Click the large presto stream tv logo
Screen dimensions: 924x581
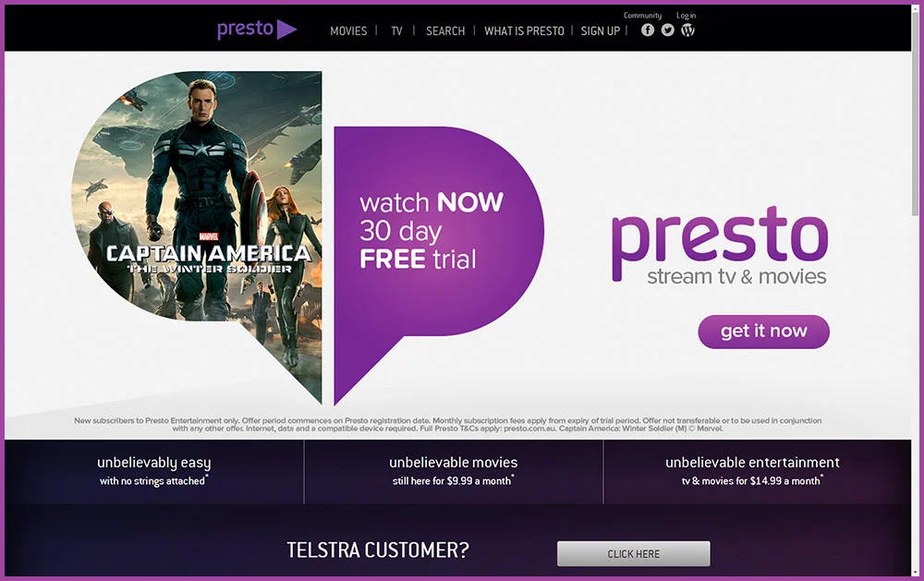720,247
